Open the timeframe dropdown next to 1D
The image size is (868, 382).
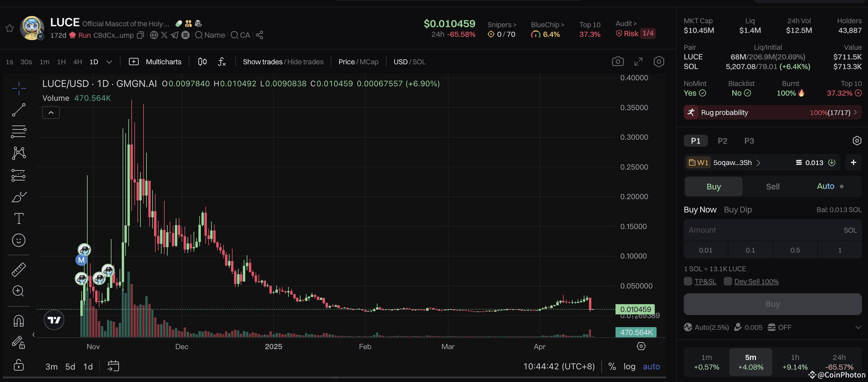coord(109,62)
